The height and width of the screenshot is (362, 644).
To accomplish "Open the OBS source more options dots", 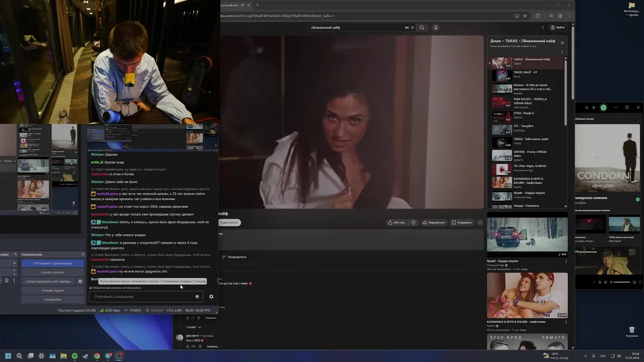I will point(14,281).
